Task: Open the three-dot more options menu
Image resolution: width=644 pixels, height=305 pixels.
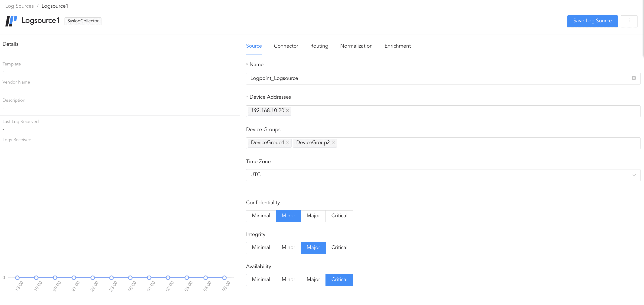Action: (x=629, y=21)
